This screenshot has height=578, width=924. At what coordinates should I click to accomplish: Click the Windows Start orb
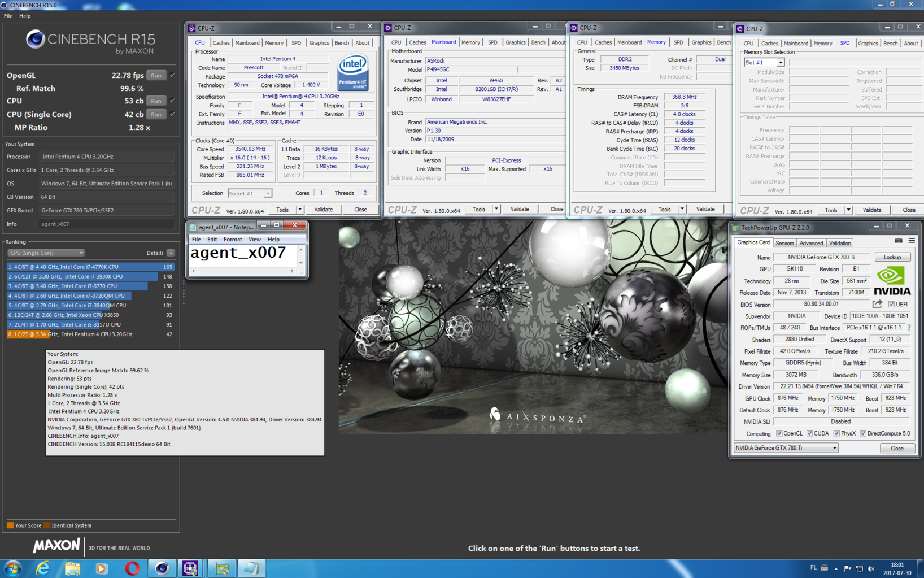tap(12, 568)
